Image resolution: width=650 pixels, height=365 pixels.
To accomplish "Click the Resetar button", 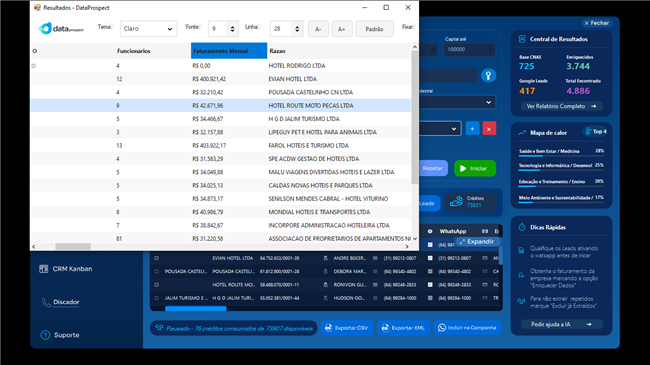I will click(x=433, y=168).
